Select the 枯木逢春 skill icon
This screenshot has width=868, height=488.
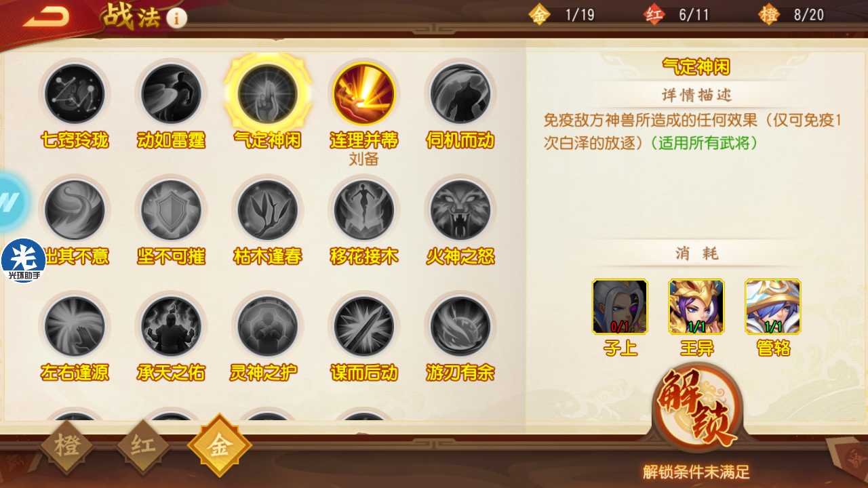pos(267,210)
